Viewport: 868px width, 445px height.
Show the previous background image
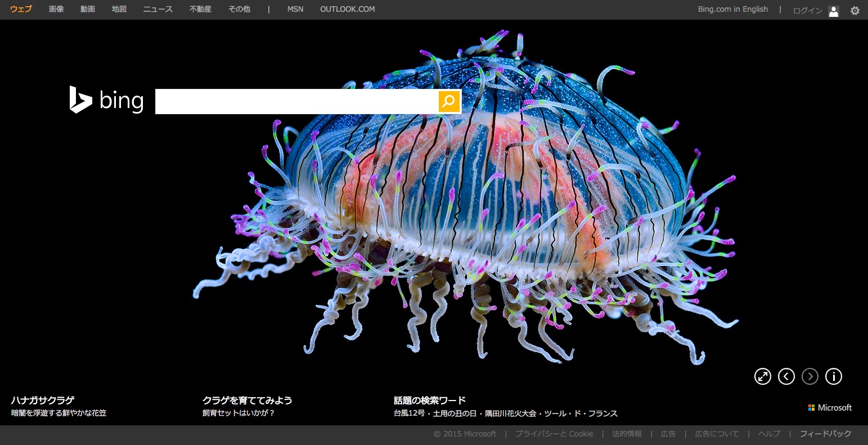pyautogui.click(x=786, y=376)
